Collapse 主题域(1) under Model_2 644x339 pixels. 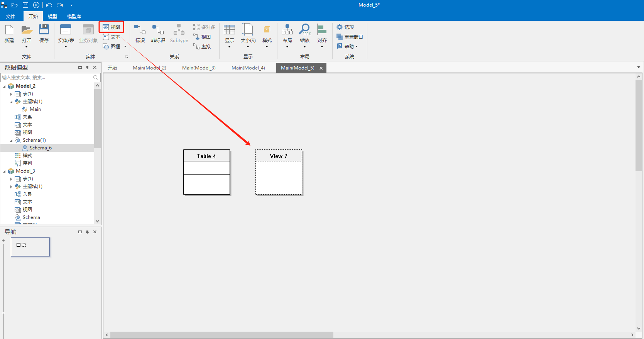[11, 102]
